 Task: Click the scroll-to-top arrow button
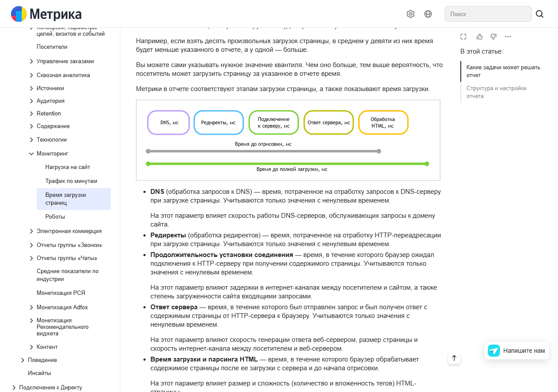(x=454, y=358)
